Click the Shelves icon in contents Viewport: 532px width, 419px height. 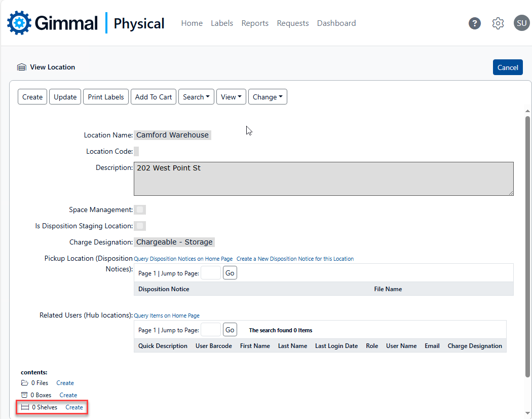point(25,407)
